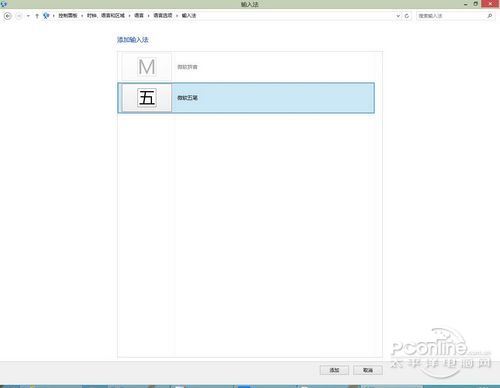Select the 微软五笔 五 icon
The image size is (500, 388).
click(x=147, y=98)
